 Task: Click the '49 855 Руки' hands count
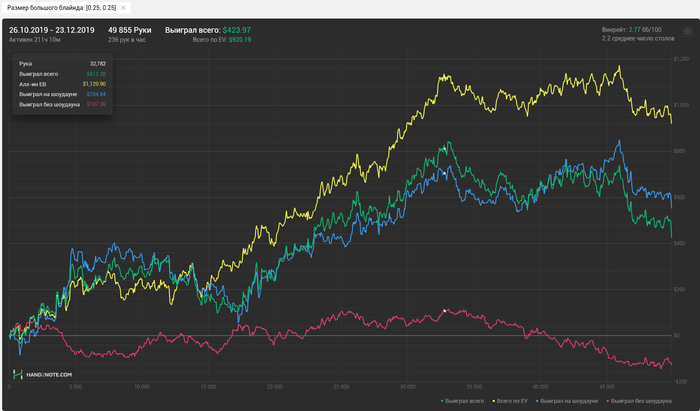tap(129, 30)
